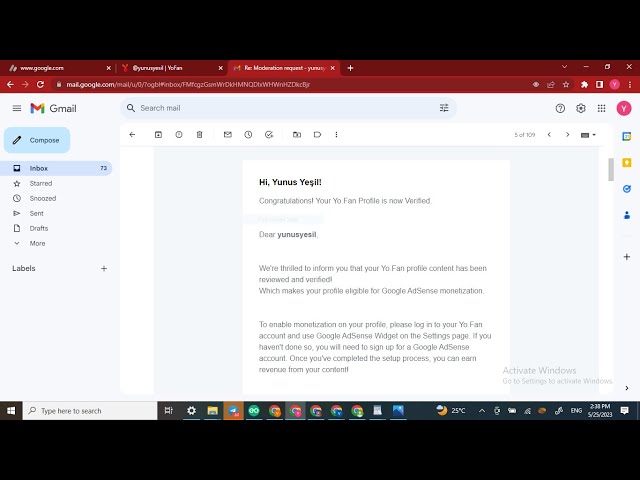Open the Google account avatar
Image resolution: width=640 pixels, height=480 pixels.
tap(624, 108)
